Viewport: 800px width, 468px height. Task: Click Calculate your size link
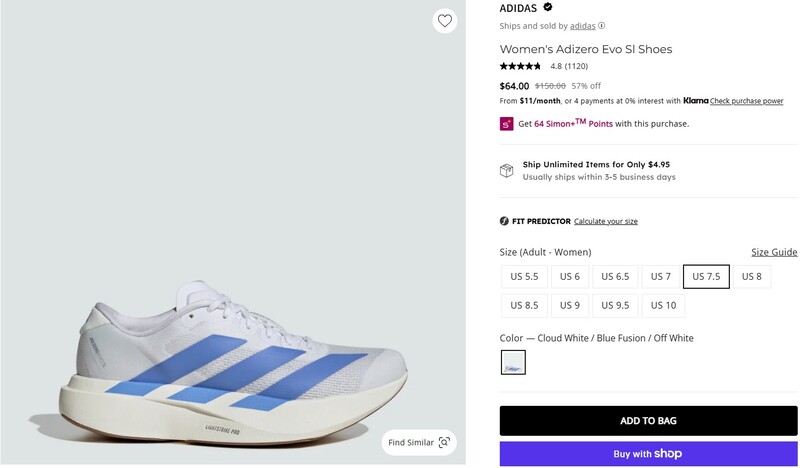[606, 221]
